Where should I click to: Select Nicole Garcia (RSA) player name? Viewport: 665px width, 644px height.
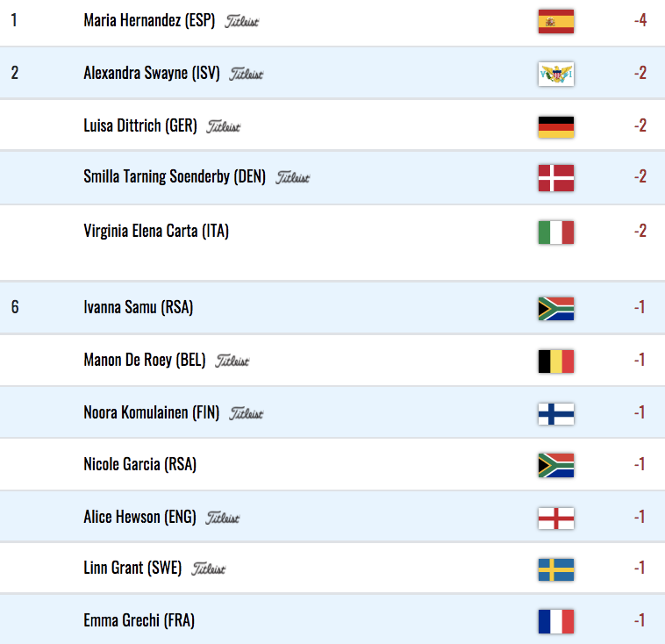(x=140, y=464)
